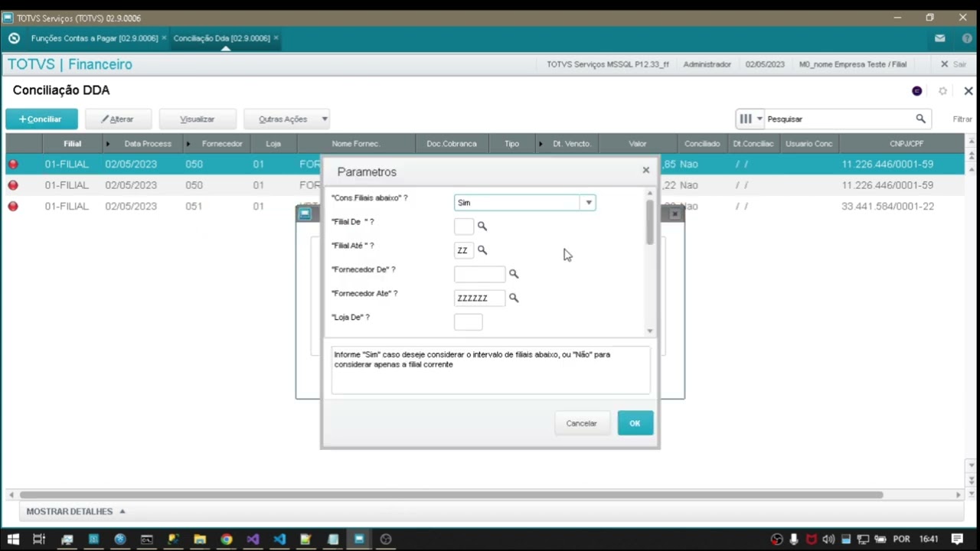This screenshot has width=980, height=551.
Task: Close the Conciliação DDA browse panel
Action: click(969, 91)
